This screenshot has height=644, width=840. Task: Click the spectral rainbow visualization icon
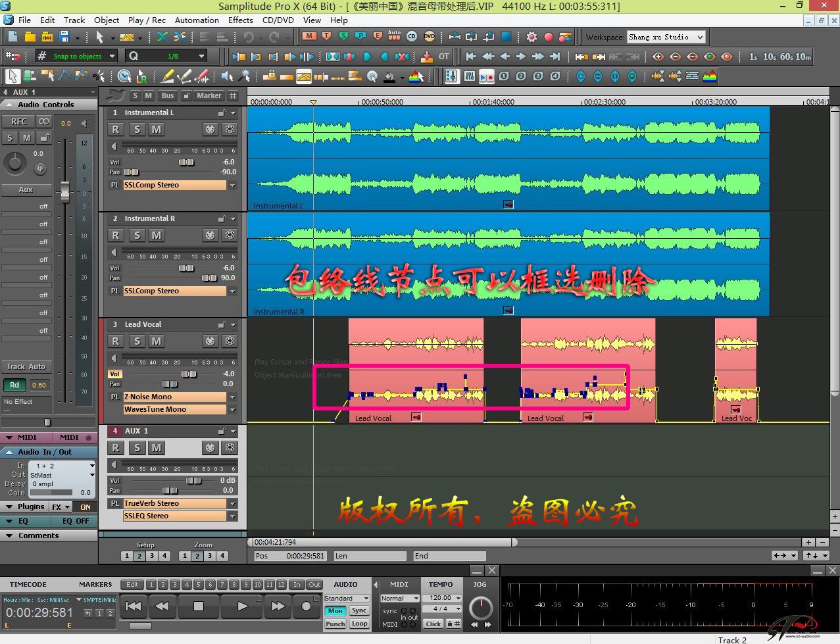coord(710,76)
